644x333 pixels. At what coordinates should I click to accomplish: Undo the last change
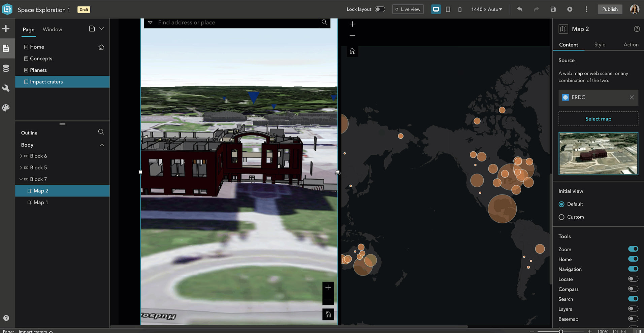point(519,9)
